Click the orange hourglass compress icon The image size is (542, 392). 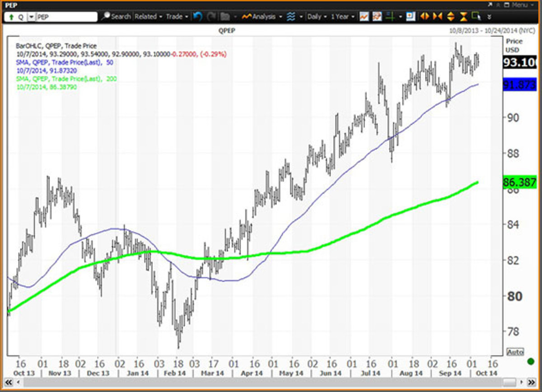coord(463,17)
